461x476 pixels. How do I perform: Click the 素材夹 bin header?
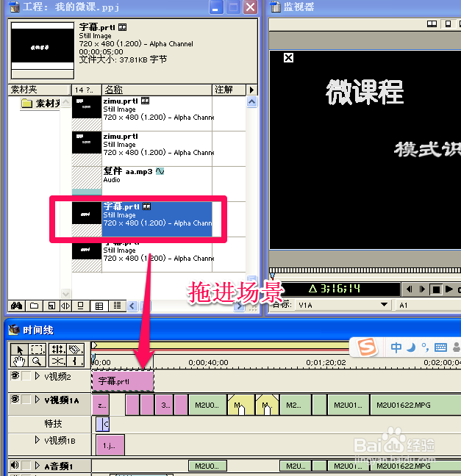coord(39,90)
